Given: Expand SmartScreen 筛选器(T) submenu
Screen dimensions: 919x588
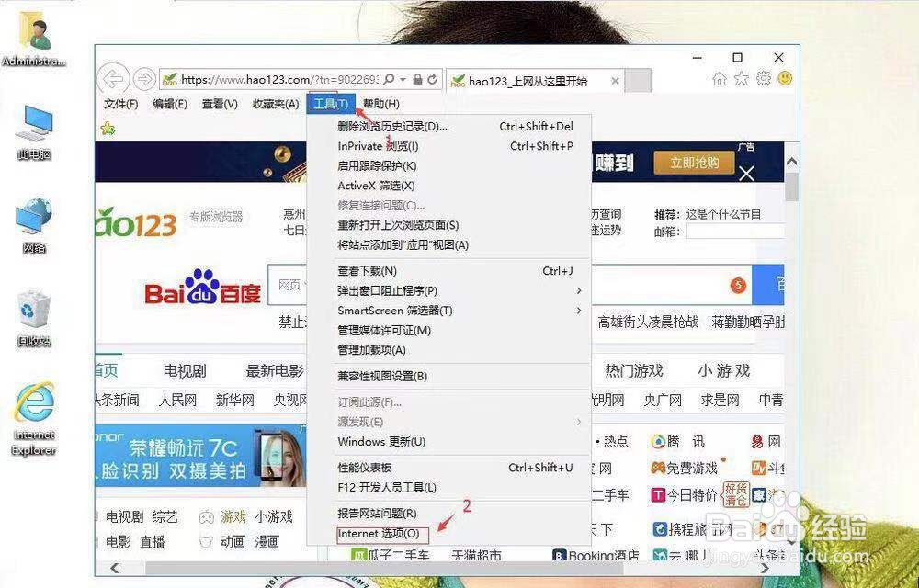Looking at the screenshot, I should 449,311.
